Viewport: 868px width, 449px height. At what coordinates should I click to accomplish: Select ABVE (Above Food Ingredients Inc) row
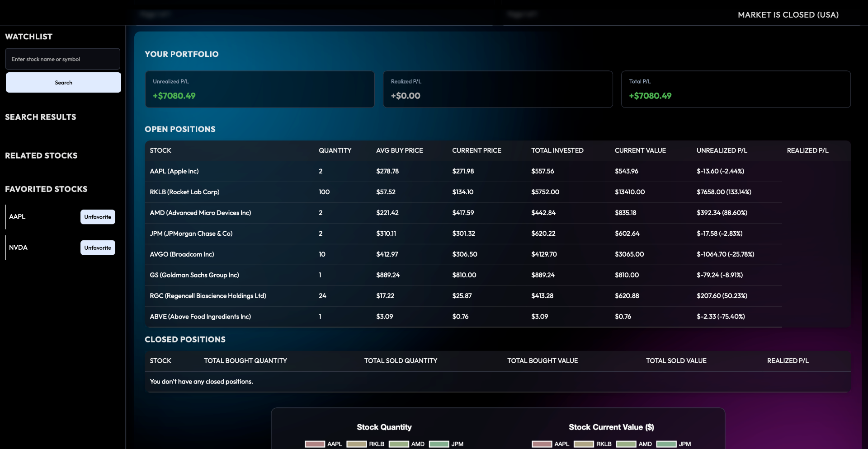point(463,317)
